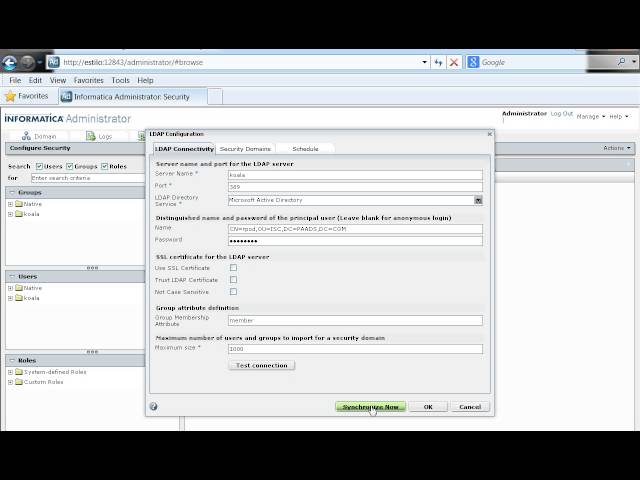640x480 pixels.
Task: Toggle the Roles search checkbox
Action: pos(104,166)
